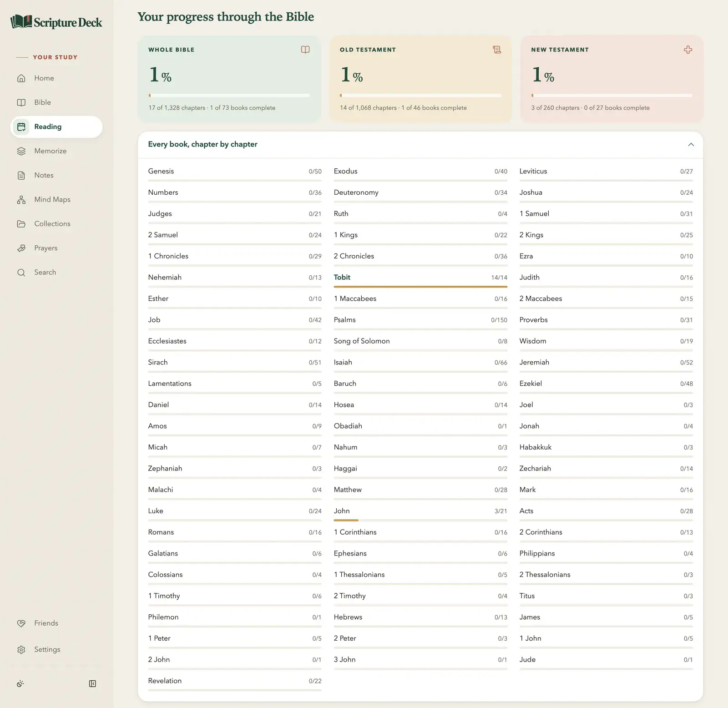The height and width of the screenshot is (708, 728).
Task: Click the 14/14 Tobit chapter count
Action: pos(499,278)
